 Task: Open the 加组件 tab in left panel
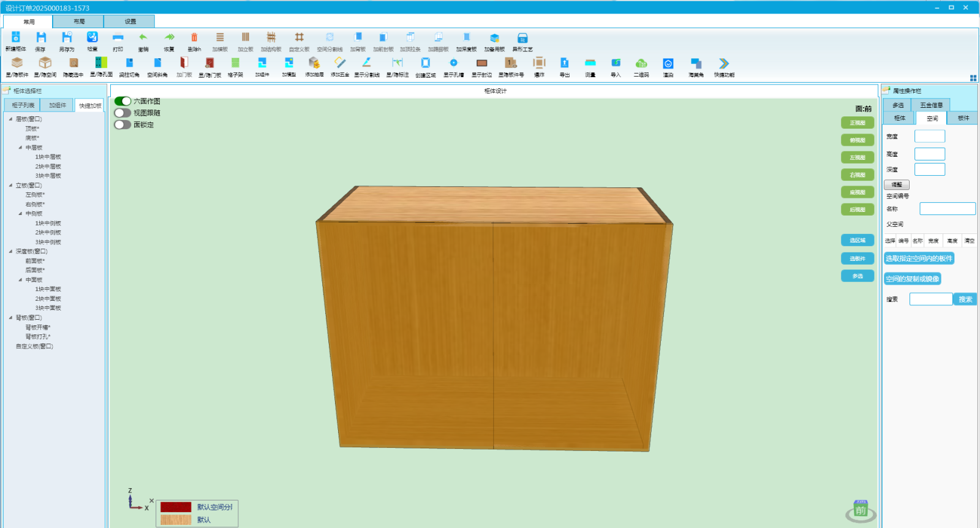coord(58,105)
